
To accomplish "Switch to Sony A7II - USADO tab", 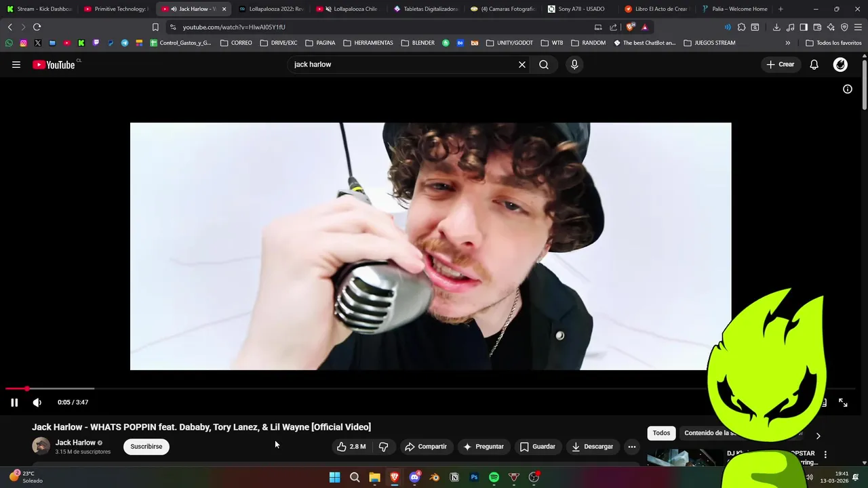I will click(580, 9).
